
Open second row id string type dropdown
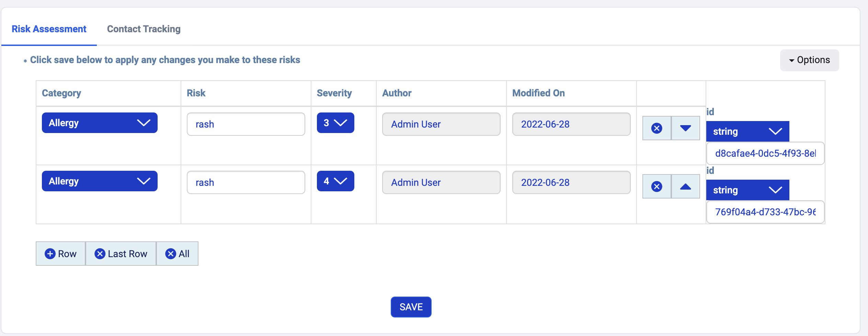click(x=747, y=190)
